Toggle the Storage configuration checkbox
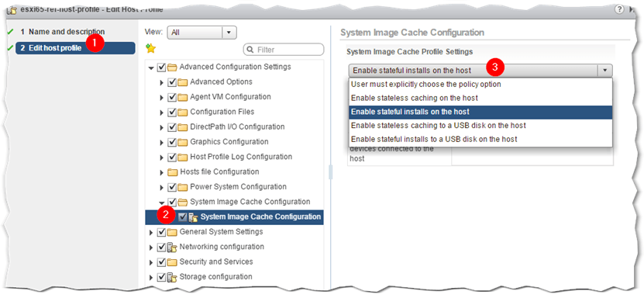This screenshot has height=298, width=644. 162,278
